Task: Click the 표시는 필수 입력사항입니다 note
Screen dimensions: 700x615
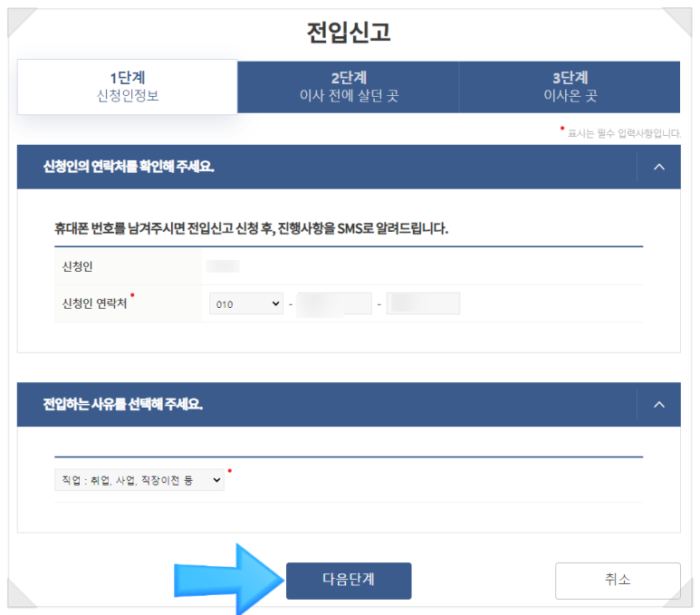Action: click(x=624, y=133)
